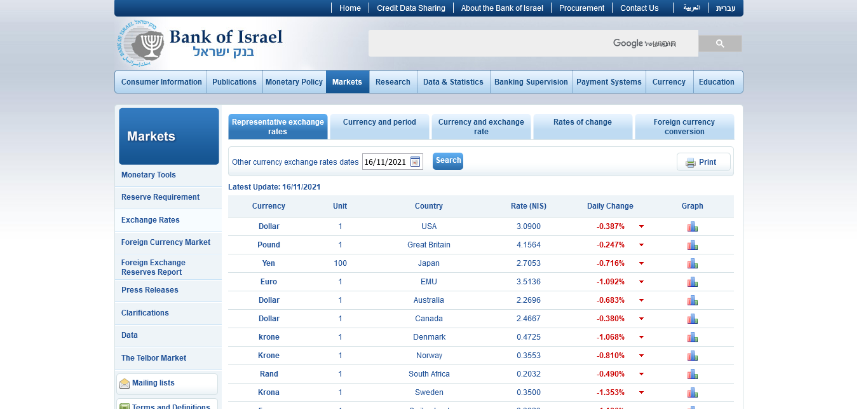Click the calendar icon beside the date field
Screen dimensions: 868x409
coord(415,162)
